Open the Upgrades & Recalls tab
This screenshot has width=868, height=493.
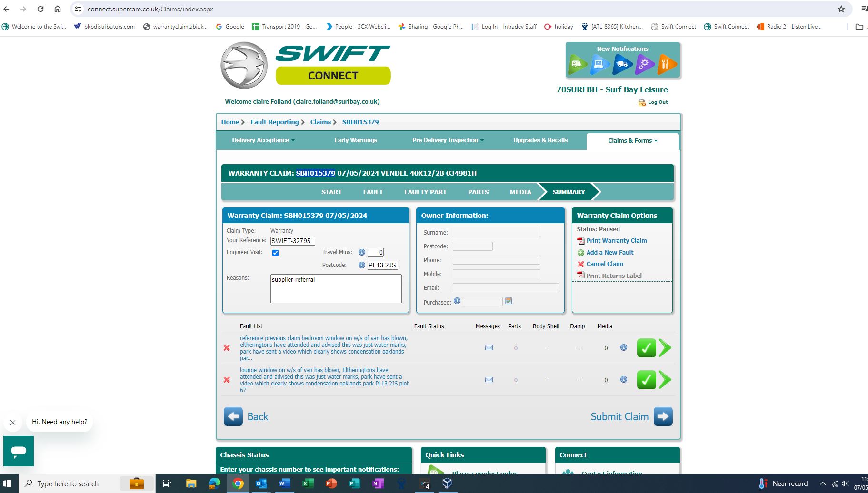[540, 140]
